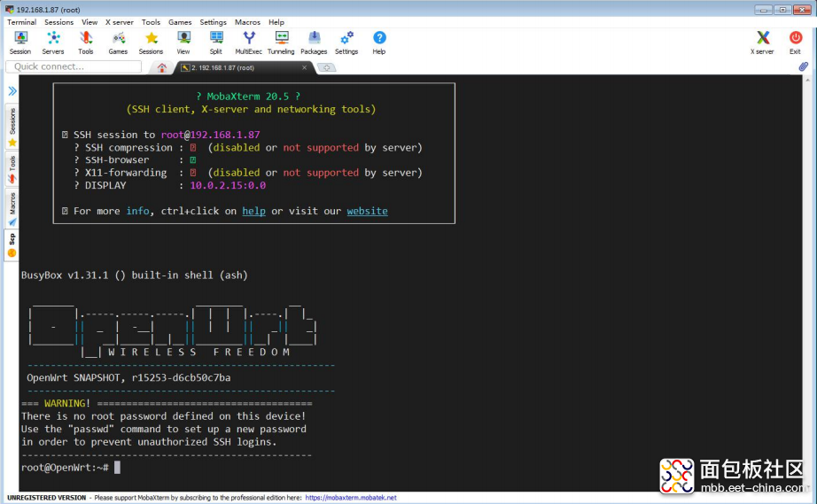Go to the home tab icon
Viewport: 817px width, 504px height.
[x=162, y=67]
